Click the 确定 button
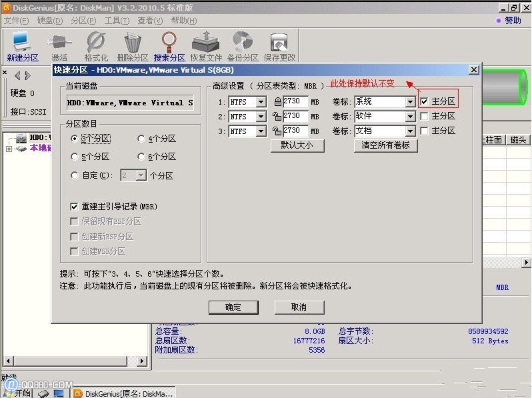 [233, 307]
